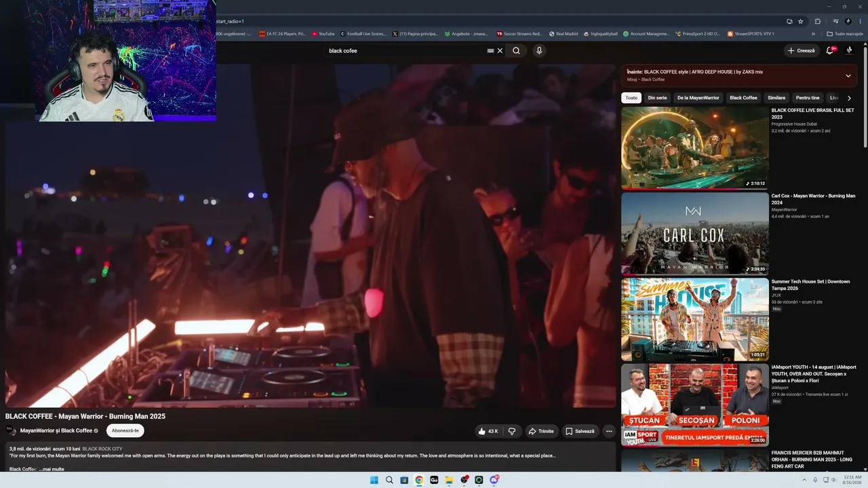Switch to Google Chrome in the taskbar

click(x=419, y=480)
